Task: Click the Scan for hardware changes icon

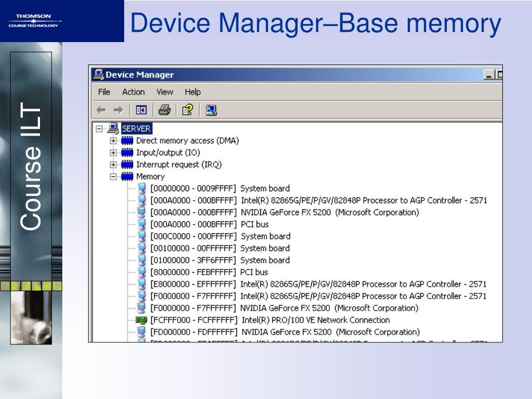Action: (211, 110)
